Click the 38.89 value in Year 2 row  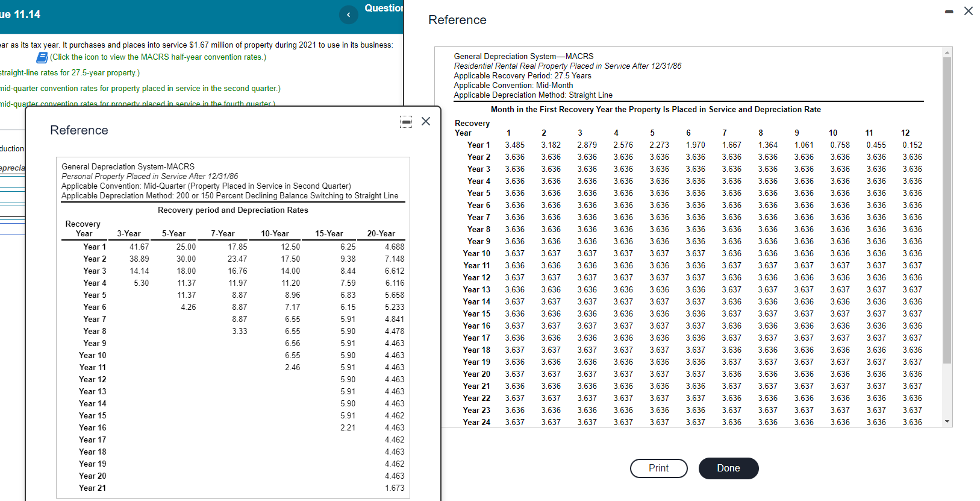tap(139, 259)
